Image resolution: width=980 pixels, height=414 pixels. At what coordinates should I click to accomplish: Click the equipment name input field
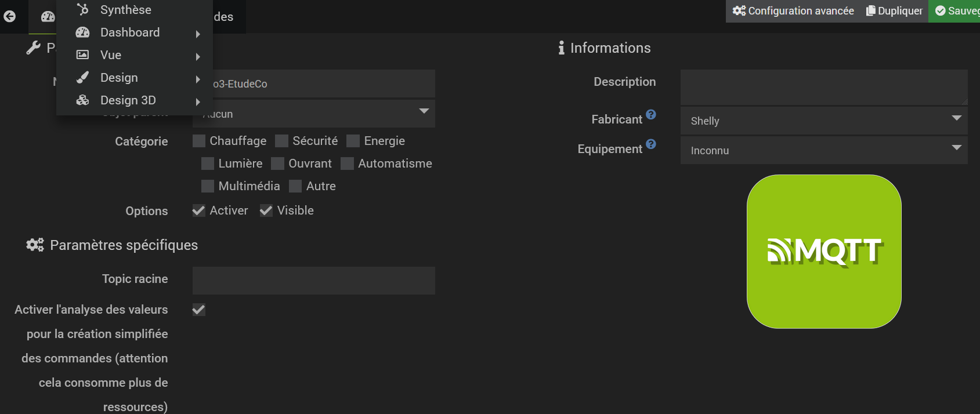(x=324, y=83)
